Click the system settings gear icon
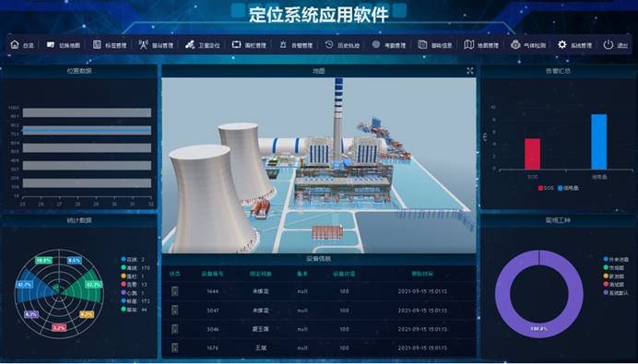The image size is (638, 364). click(x=561, y=45)
